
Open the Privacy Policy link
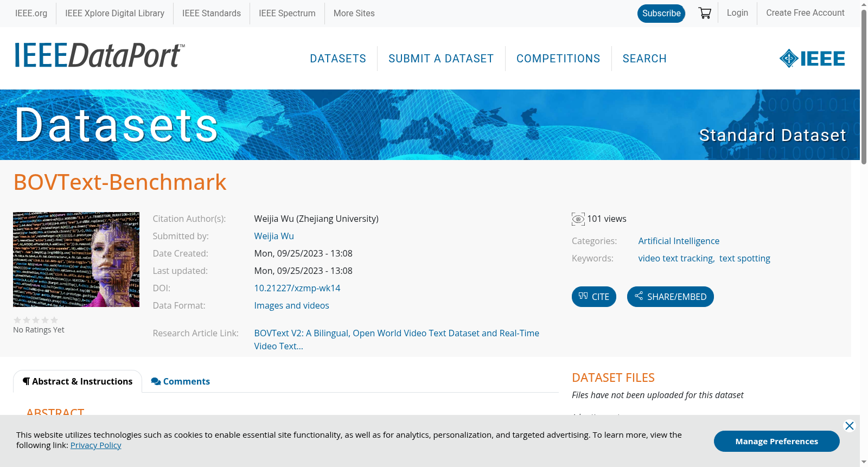coord(96,445)
